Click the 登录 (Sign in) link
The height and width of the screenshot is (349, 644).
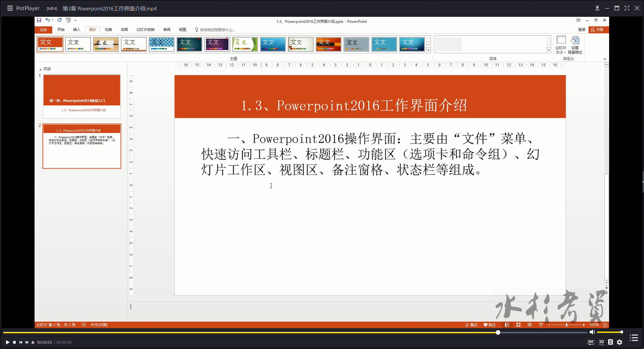[582, 30]
